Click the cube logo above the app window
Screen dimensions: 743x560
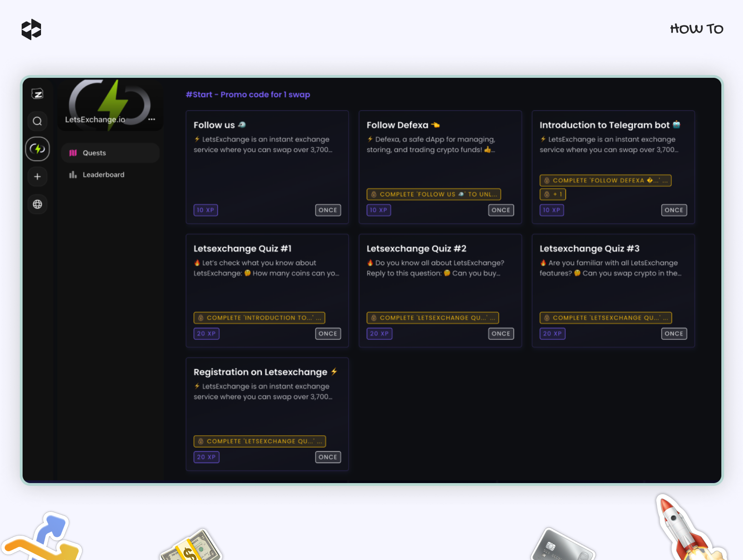click(31, 29)
